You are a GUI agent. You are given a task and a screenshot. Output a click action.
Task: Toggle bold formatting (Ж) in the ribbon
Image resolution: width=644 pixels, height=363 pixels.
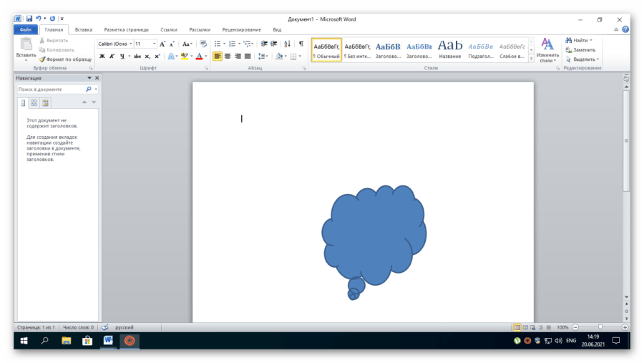click(102, 56)
